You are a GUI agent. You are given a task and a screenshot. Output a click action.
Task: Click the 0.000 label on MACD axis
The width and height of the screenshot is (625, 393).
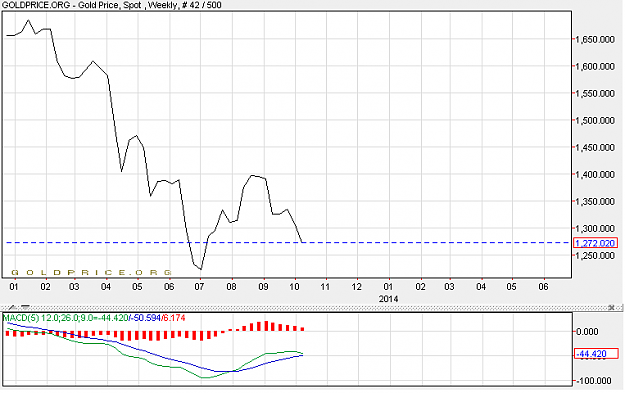point(587,332)
